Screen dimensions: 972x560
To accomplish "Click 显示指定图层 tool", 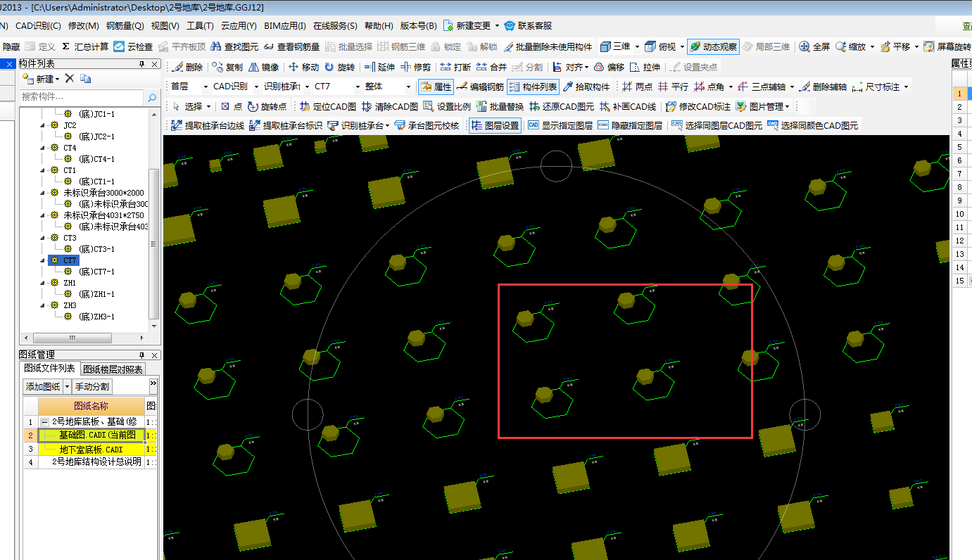I will 560,126.
